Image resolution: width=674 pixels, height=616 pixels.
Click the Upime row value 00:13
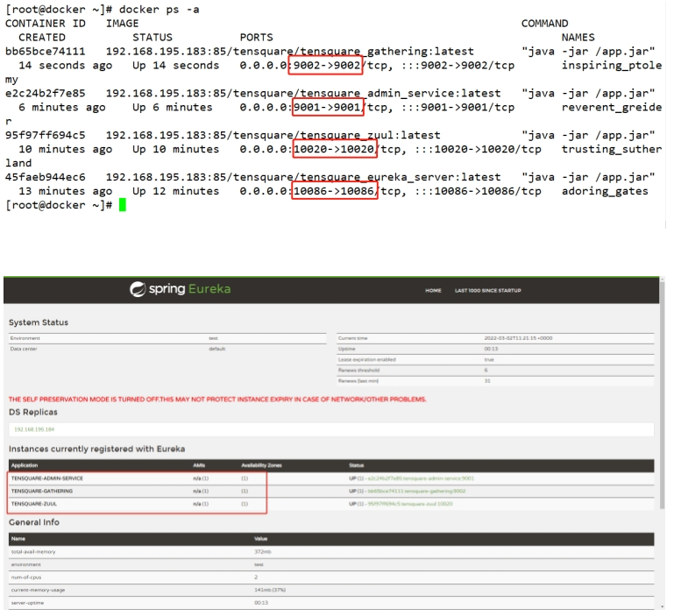(x=491, y=349)
